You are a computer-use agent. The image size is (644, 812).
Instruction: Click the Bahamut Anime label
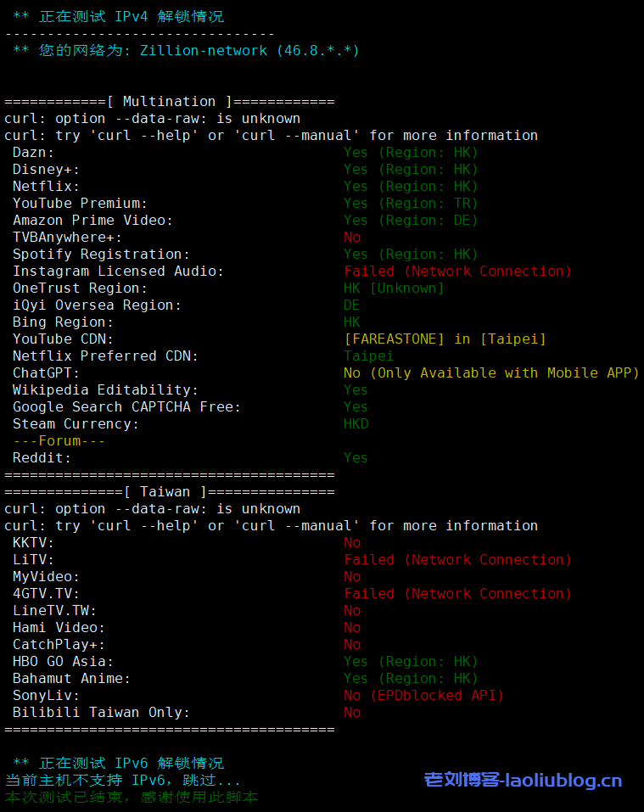71,679
